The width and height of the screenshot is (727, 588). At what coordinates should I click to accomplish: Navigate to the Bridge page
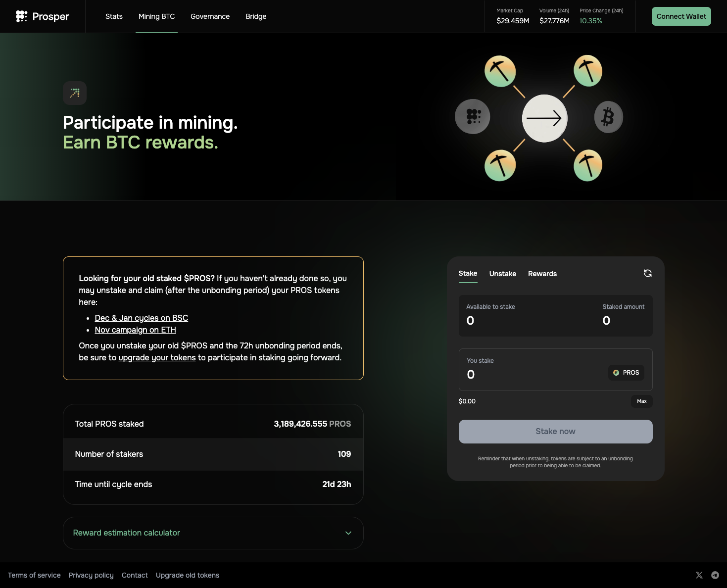pyautogui.click(x=256, y=16)
